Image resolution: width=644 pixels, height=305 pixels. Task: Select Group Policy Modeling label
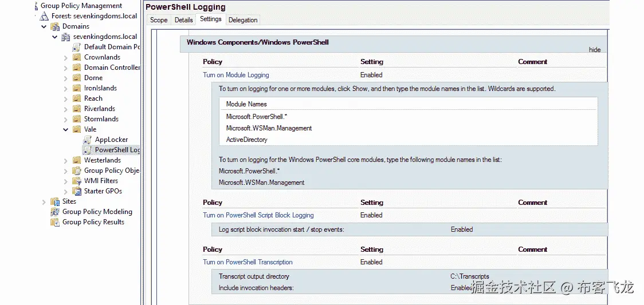coord(97,212)
